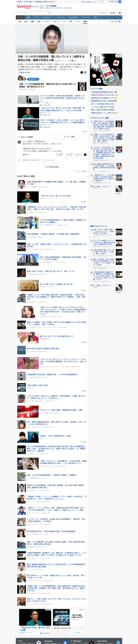Open article 指名手配の男は過去に現場住宅の隣に住居

tap(43, 349)
